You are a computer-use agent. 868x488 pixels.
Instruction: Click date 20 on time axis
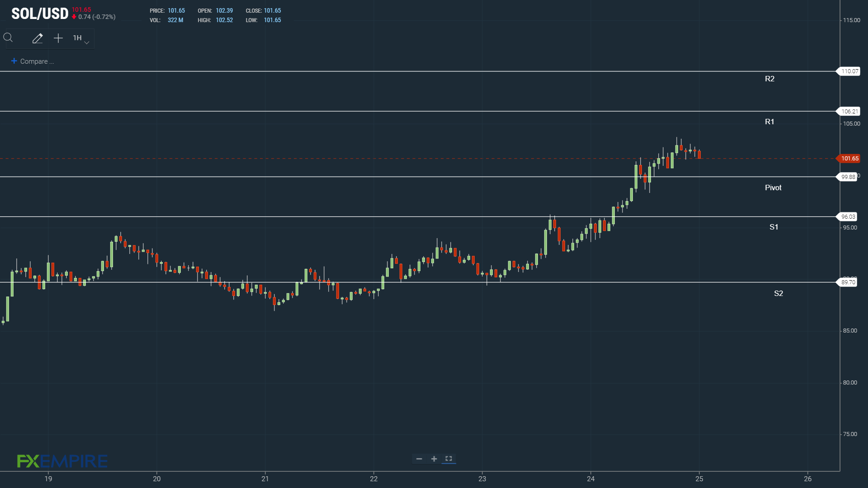click(157, 479)
